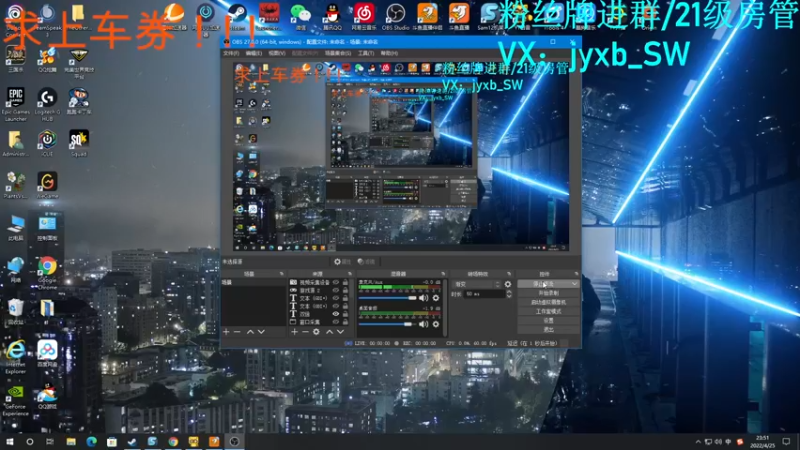Toggle visibility of 游戏源 2 source
The image size is (800, 450).
coord(336,290)
